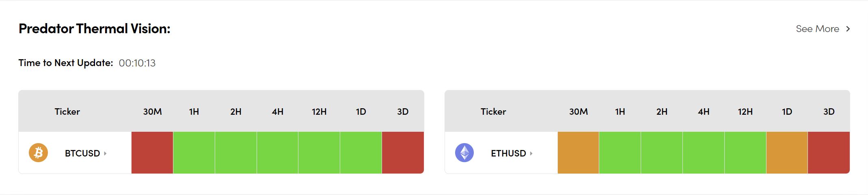Select the red BTCUSD 30M cell
The width and height of the screenshot is (868, 195).
point(152,153)
